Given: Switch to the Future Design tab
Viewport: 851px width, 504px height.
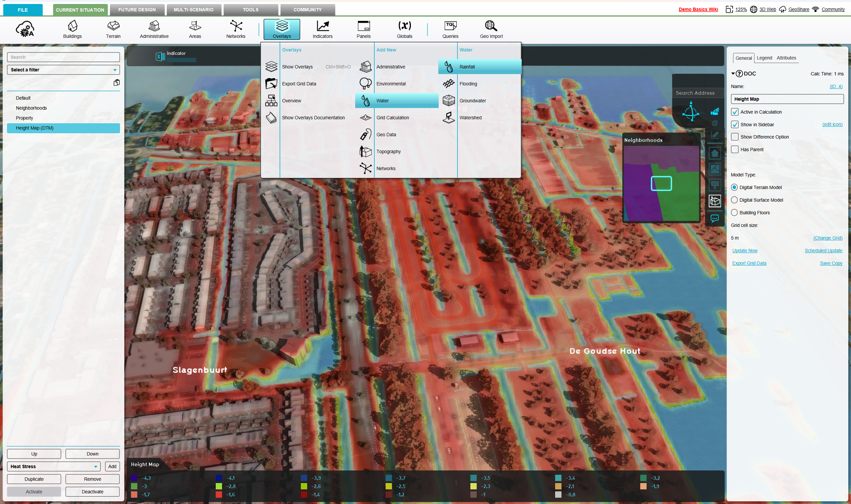Looking at the screenshot, I should point(137,10).
